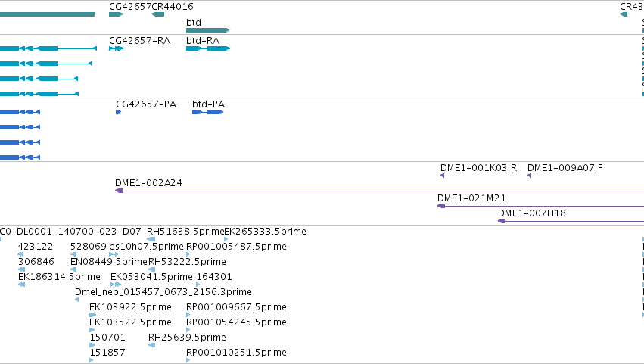Open the 528069 EST label
This screenshot has height=364, width=644.
[89, 247]
